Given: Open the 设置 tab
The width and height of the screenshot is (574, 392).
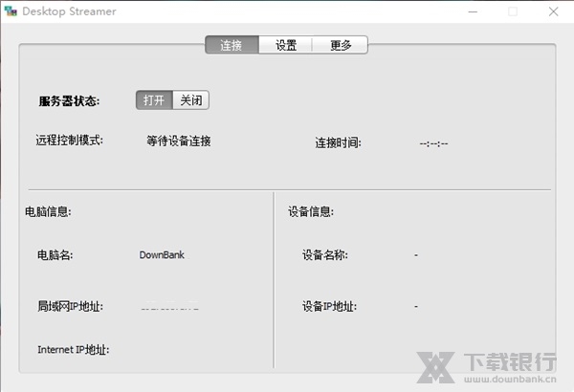Looking at the screenshot, I should (x=285, y=45).
